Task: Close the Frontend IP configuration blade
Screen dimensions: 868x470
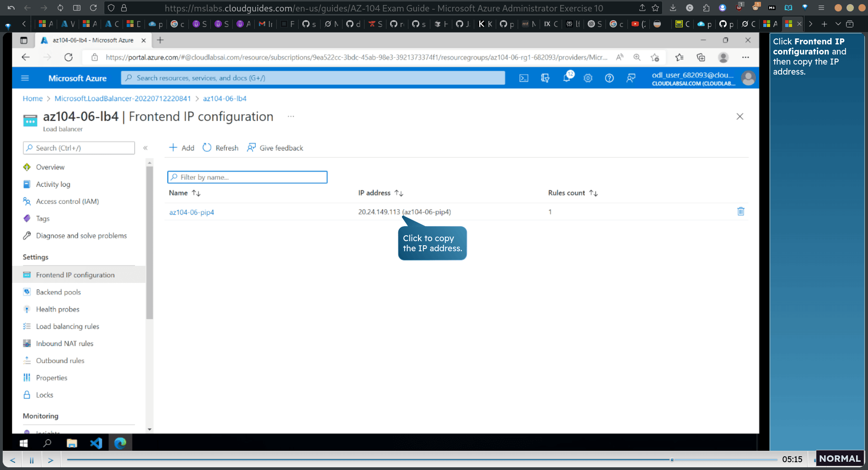Action: coord(740,117)
